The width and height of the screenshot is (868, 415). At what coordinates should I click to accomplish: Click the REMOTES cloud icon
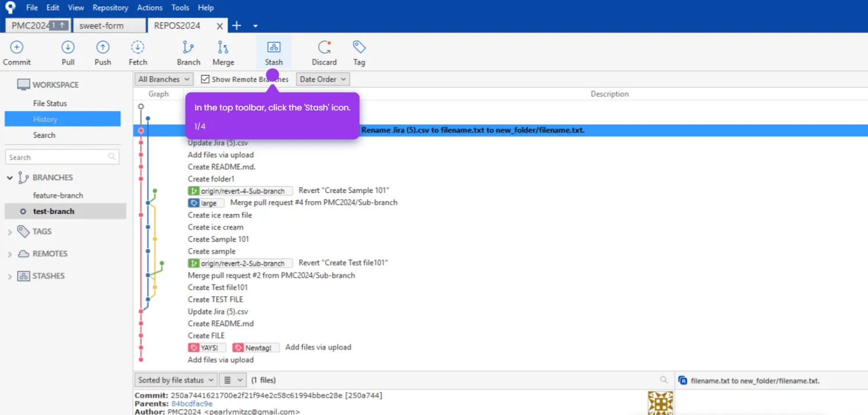[x=23, y=254]
